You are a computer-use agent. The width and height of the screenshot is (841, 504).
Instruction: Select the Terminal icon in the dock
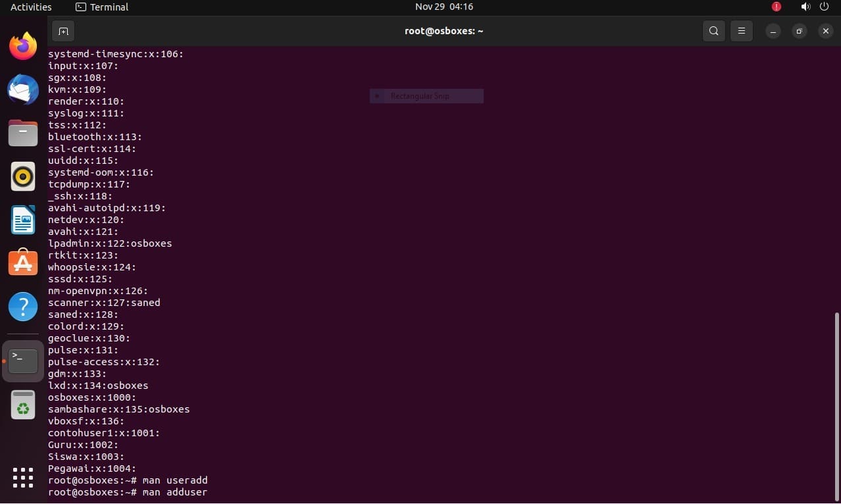pyautogui.click(x=23, y=361)
